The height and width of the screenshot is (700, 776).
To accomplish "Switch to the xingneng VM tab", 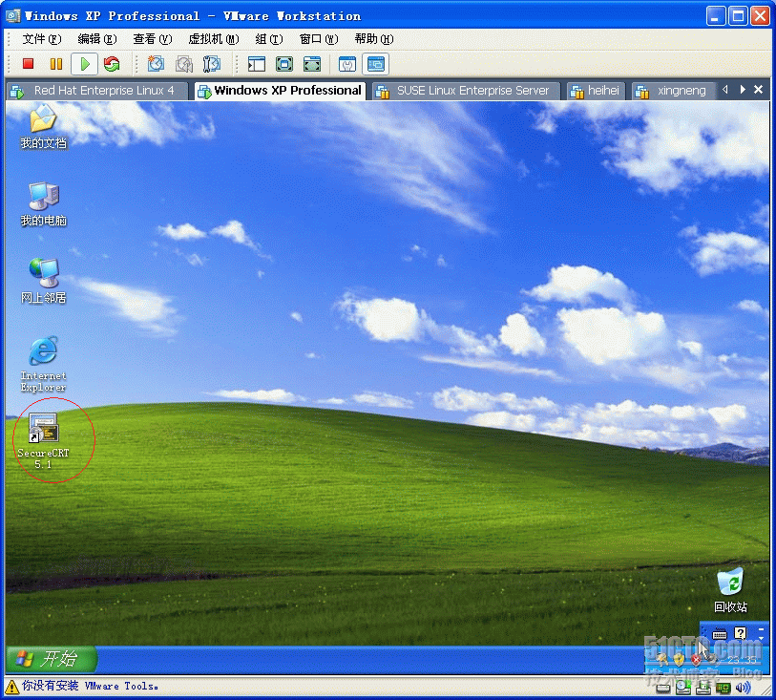I will click(674, 91).
